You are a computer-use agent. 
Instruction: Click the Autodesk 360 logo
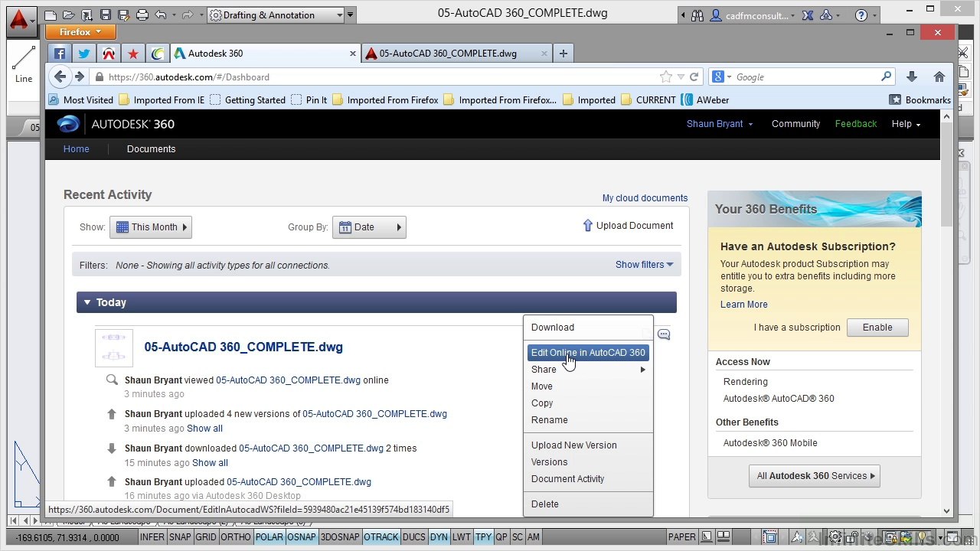[x=116, y=124]
